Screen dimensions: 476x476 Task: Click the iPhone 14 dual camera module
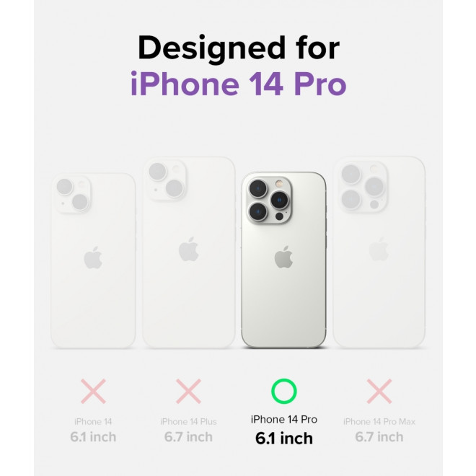73,194
